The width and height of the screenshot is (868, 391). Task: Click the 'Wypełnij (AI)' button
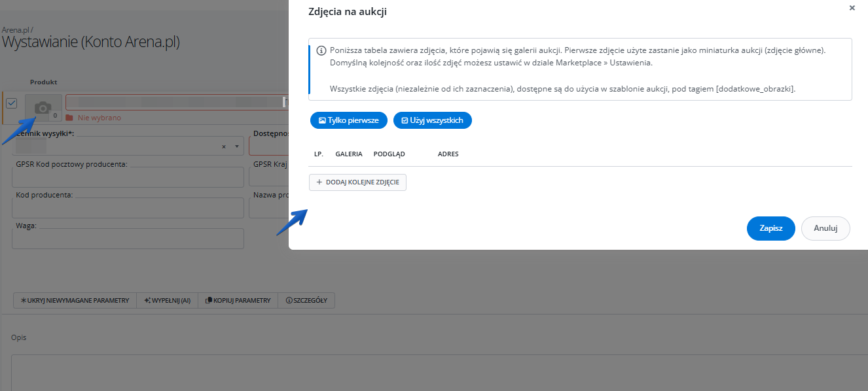coord(167,301)
